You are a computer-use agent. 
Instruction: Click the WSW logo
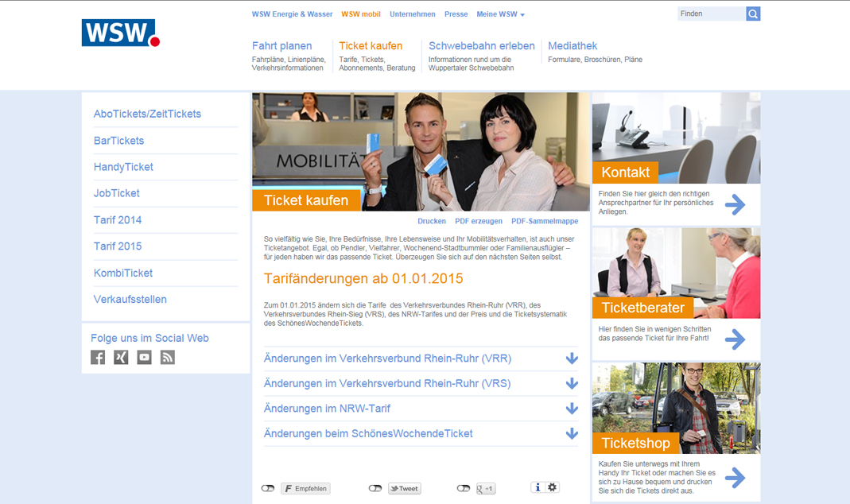(120, 33)
